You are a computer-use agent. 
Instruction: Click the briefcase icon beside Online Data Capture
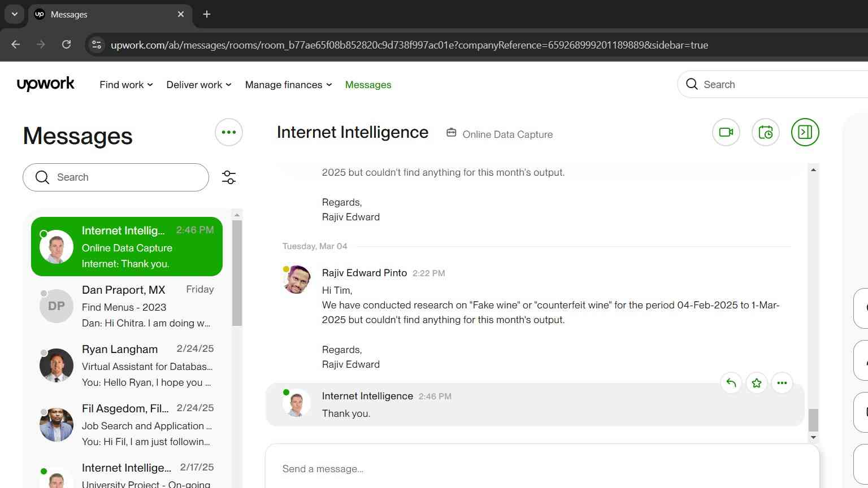[452, 133]
